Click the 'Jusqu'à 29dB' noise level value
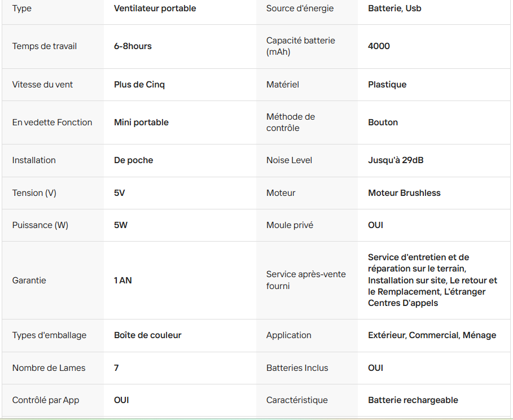The width and height of the screenshot is (513, 420). click(x=396, y=160)
